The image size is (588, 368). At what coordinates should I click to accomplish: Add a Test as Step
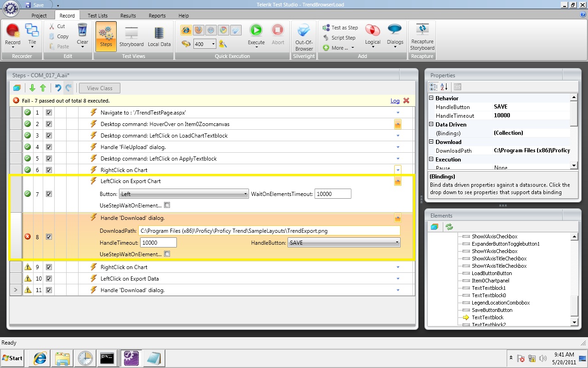click(x=340, y=28)
